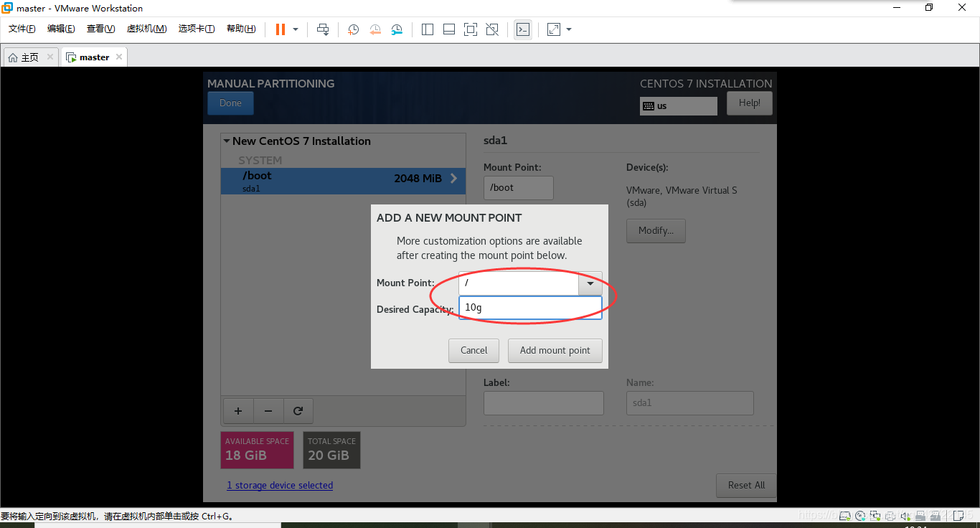Click the MANUAL PARTITIONING heading
The width and height of the screenshot is (980, 528).
[x=271, y=84]
